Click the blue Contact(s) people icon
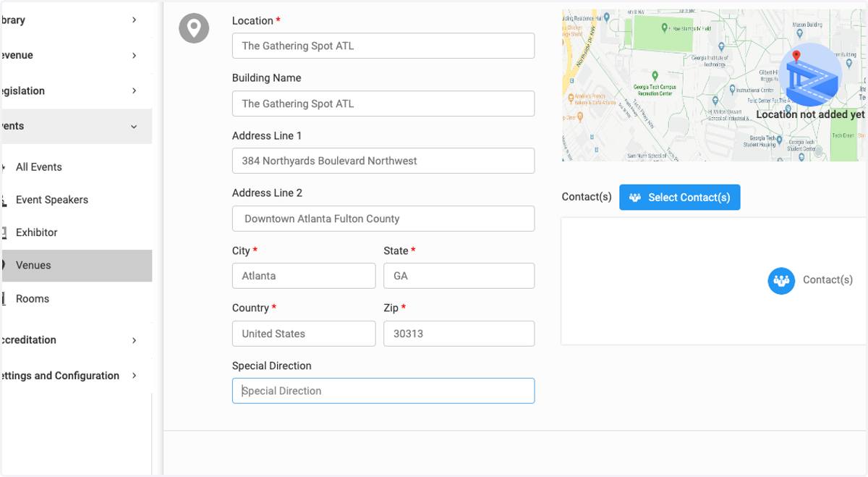This screenshot has width=868, height=477. [x=781, y=280]
